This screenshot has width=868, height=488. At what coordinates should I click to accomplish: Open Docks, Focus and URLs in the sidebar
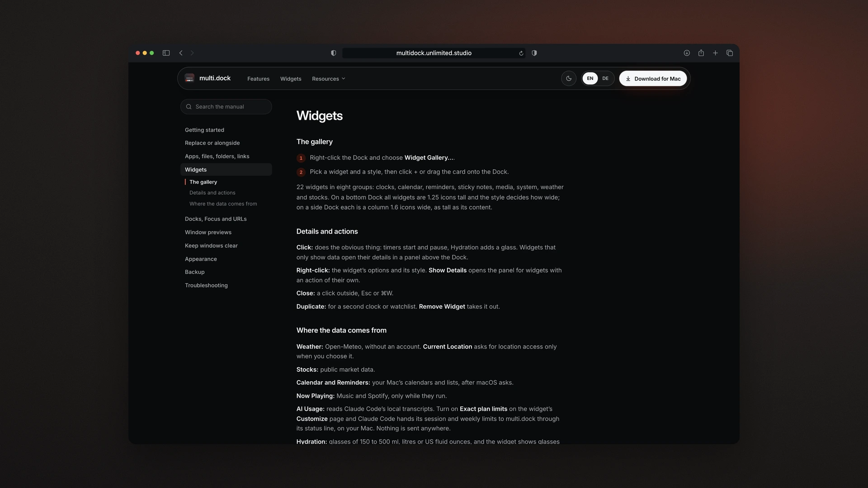pyautogui.click(x=216, y=219)
